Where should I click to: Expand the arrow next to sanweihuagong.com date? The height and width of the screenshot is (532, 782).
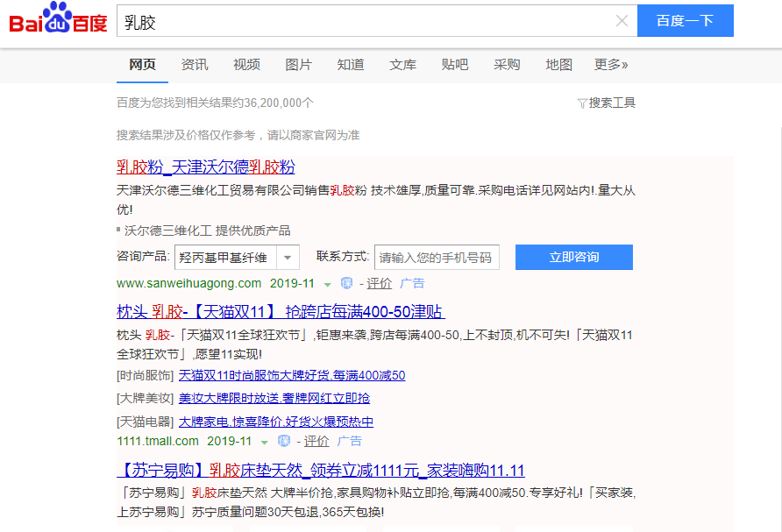click(x=328, y=284)
